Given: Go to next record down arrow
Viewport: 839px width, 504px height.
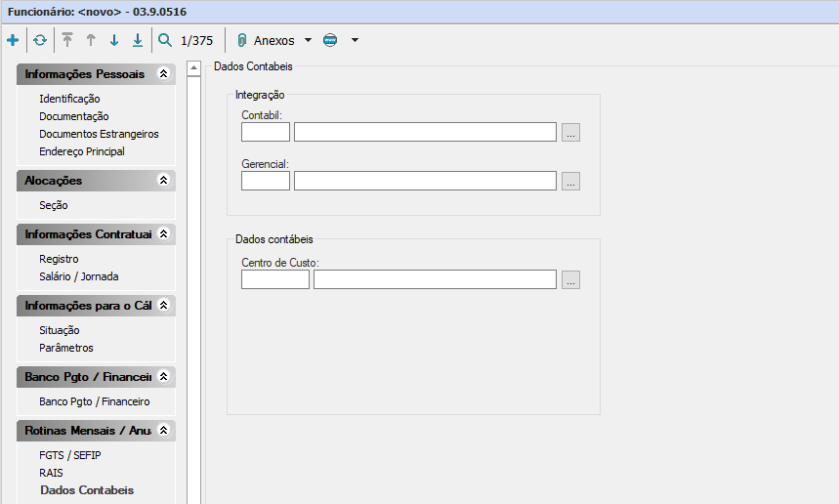Looking at the screenshot, I should click(114, 41).
